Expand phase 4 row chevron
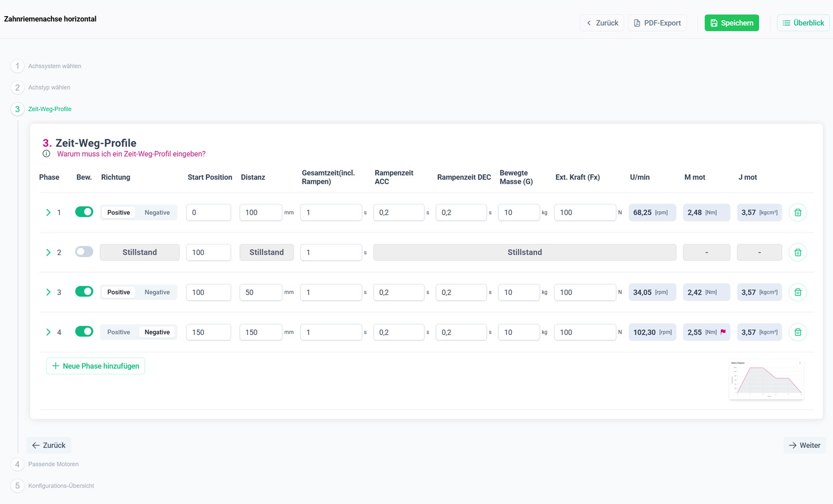Viewport: 833px width, 504px height. 48,332
